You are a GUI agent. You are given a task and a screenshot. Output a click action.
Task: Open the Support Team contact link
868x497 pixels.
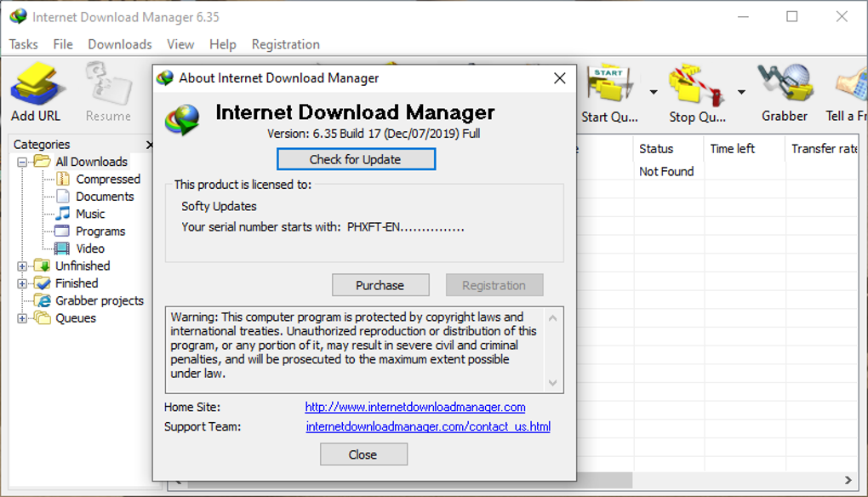tap(428, 426)
